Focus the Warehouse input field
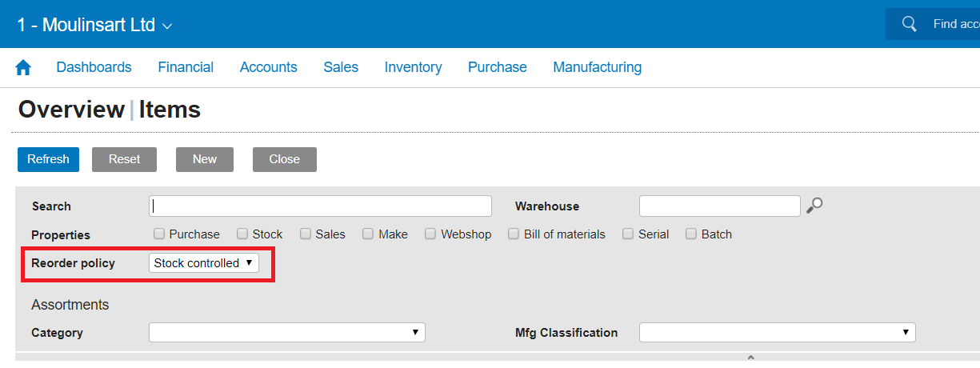Screen dimensions: 980x368 click(x=719, y=206)
